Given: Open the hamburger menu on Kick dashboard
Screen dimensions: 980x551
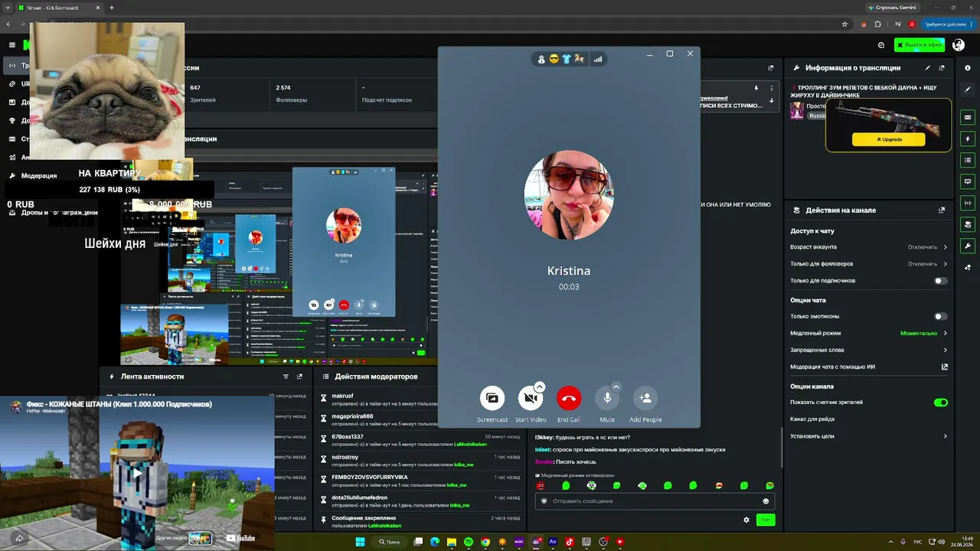Looking at the screenshot, I should 11,45.
